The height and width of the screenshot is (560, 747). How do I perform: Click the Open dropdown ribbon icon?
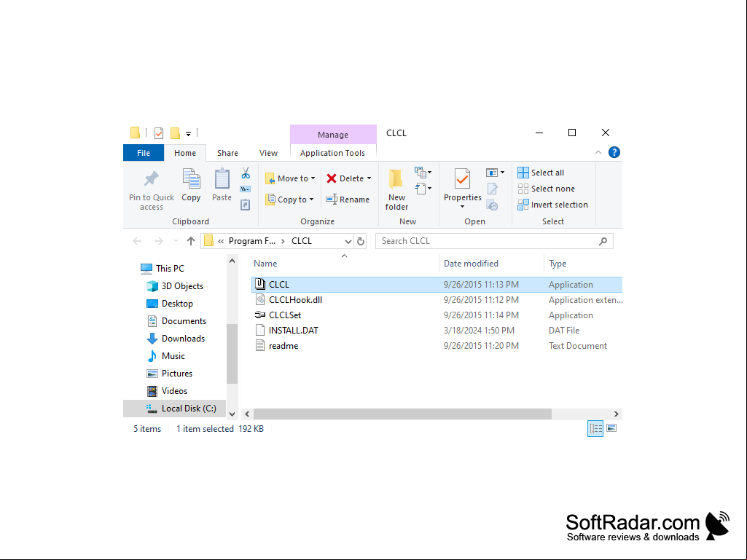click(x=495, y=173)
